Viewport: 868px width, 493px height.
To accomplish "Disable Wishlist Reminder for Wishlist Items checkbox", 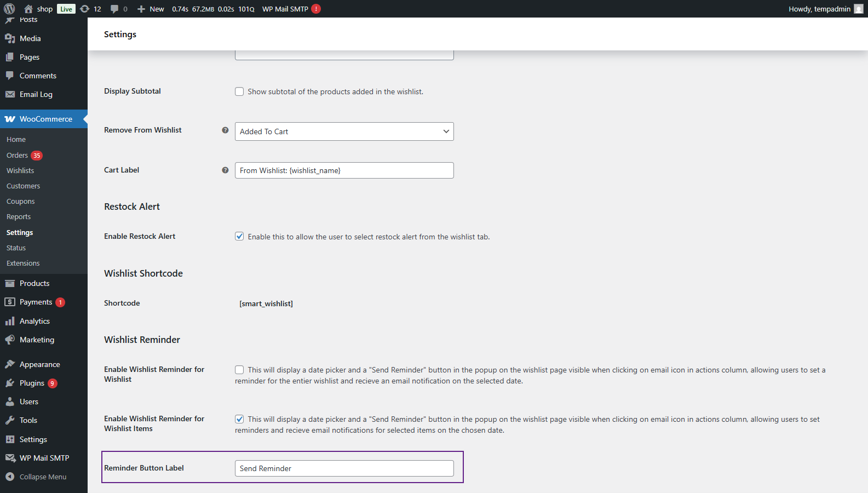I will point(239,419).
